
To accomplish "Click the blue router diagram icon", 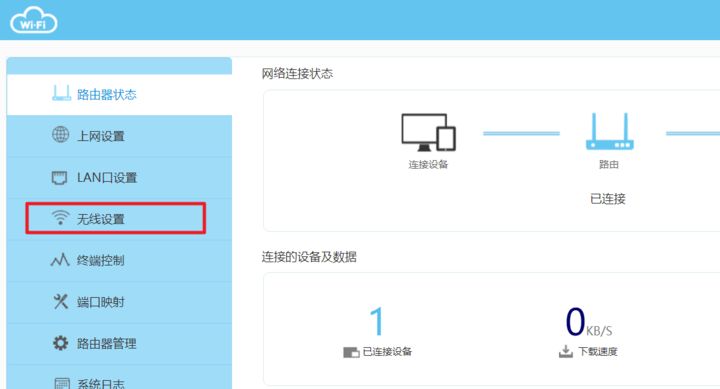I will pos(609,131).
